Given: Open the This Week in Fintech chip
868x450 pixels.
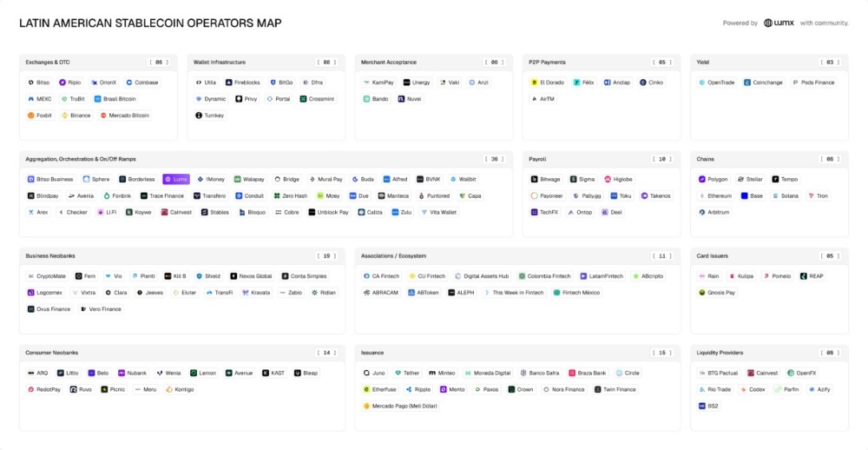Looking at the screenshot, I should click(x=514, y=293).
